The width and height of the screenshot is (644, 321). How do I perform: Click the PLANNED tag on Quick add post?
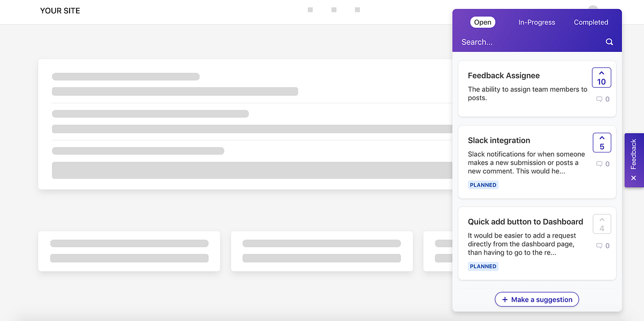483,266
